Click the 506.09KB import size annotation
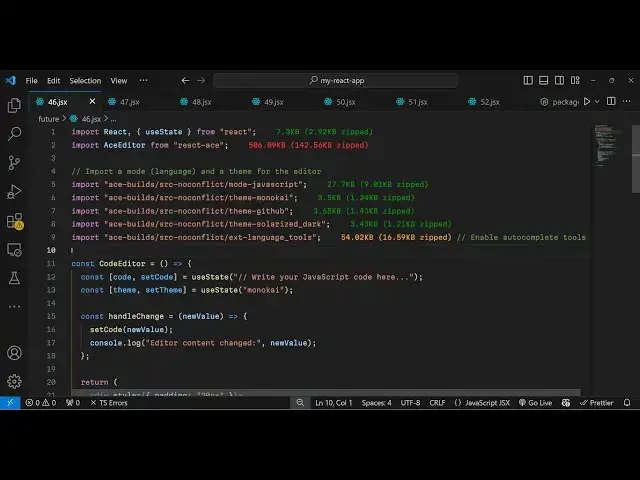 (308, 145)
